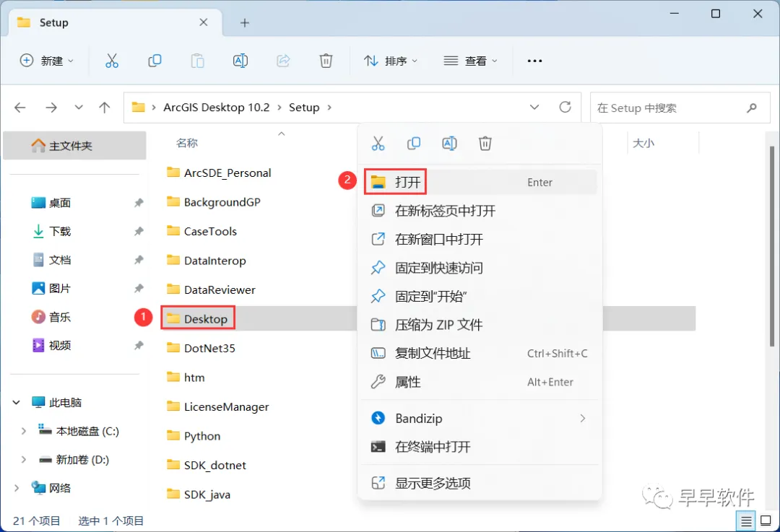Screen dimensions: 780x532
Task: Switch to details view in status bar
Action: pyautogui.click(x=746, y=521)
